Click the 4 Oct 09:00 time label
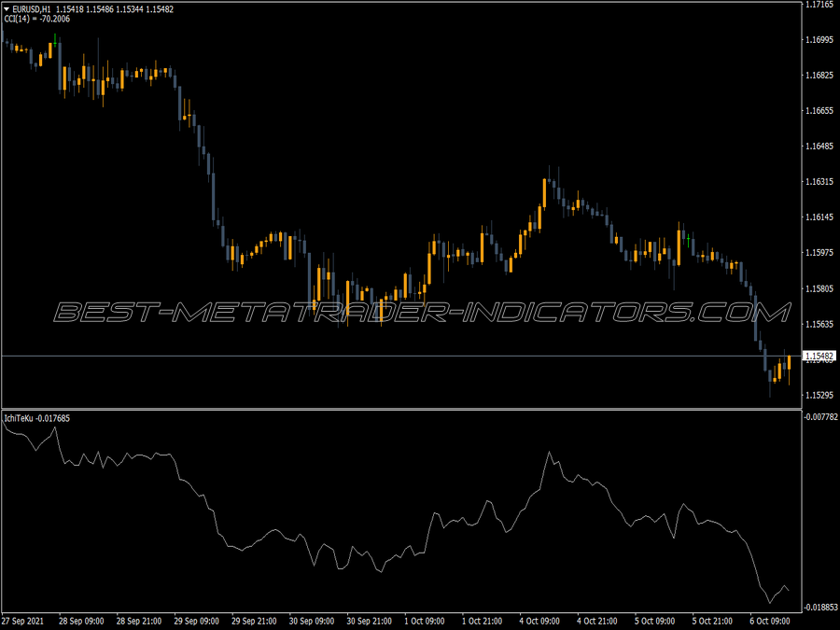 [540, 622]
